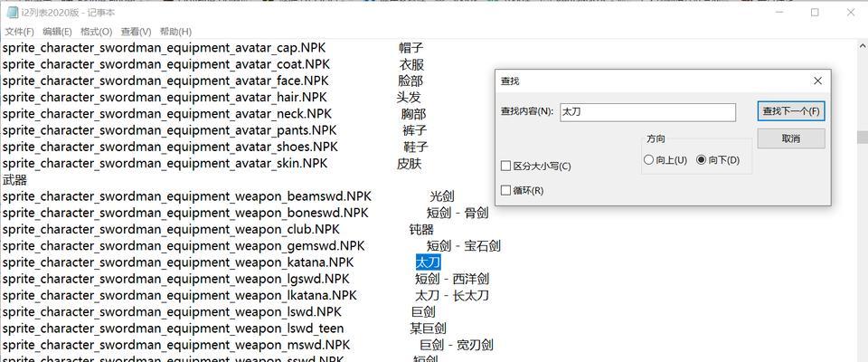Open the 编辑(E) menu
Image resolution: width=868 pixels, height=362 pixels.
[58, 32]
